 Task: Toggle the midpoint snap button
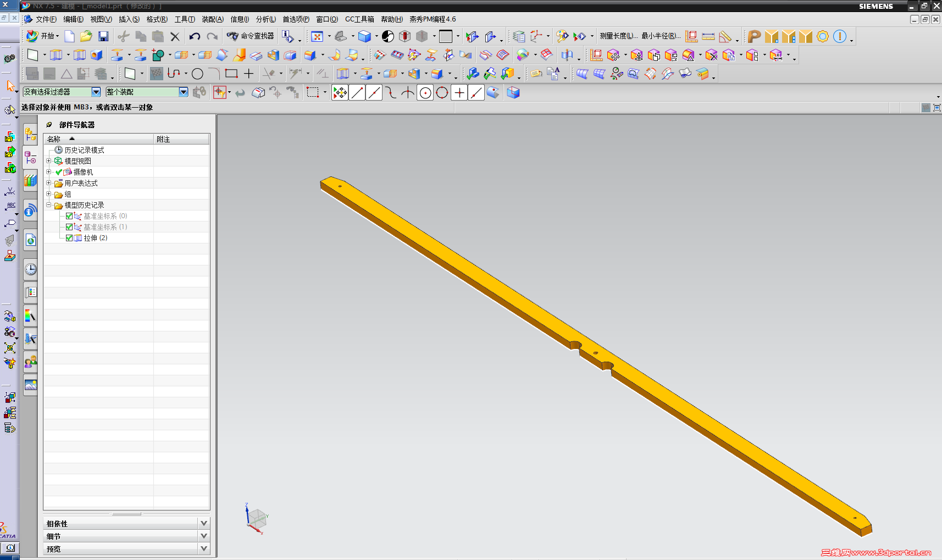(x=374, y=92)
